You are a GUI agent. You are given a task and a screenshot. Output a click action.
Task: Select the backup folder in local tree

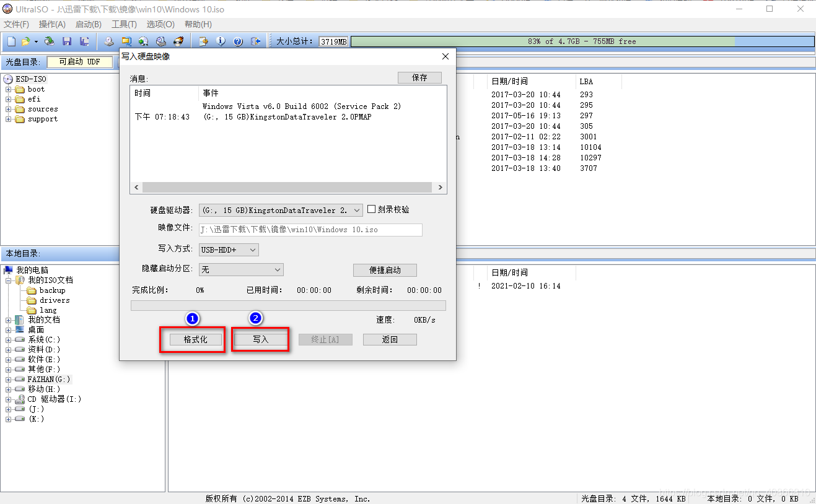pos(52,290)
